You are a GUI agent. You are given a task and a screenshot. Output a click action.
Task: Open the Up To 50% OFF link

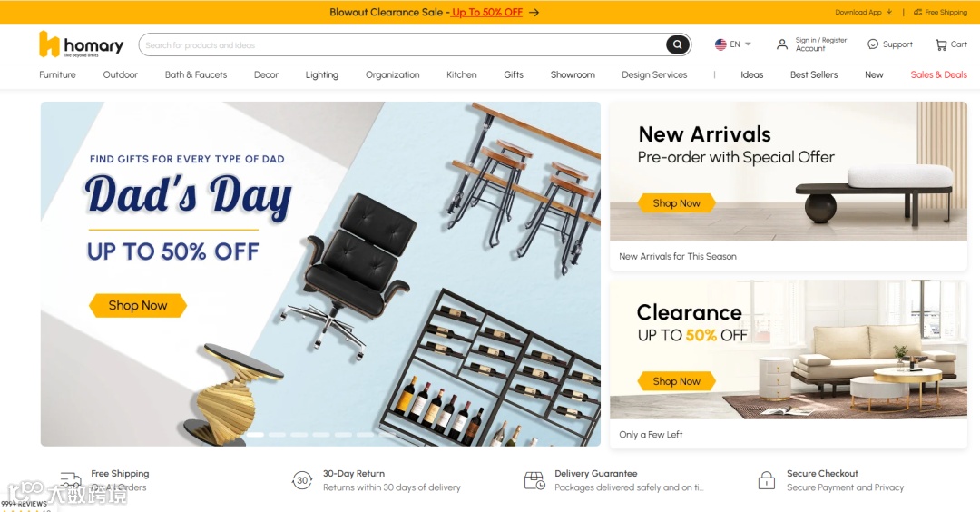coord(487,12)
